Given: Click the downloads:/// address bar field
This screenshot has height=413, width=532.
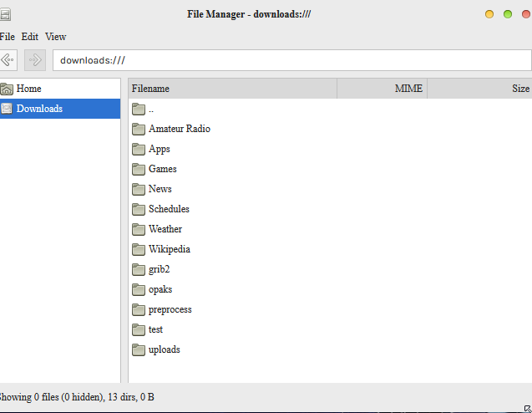Looking at the screenshot, I should pyautogui.click(x=291, y=60).
